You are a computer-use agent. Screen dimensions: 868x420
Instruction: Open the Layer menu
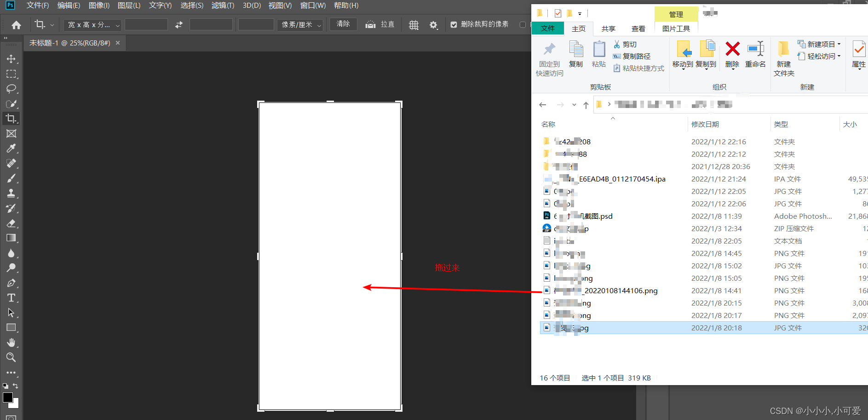pos(129,6)
